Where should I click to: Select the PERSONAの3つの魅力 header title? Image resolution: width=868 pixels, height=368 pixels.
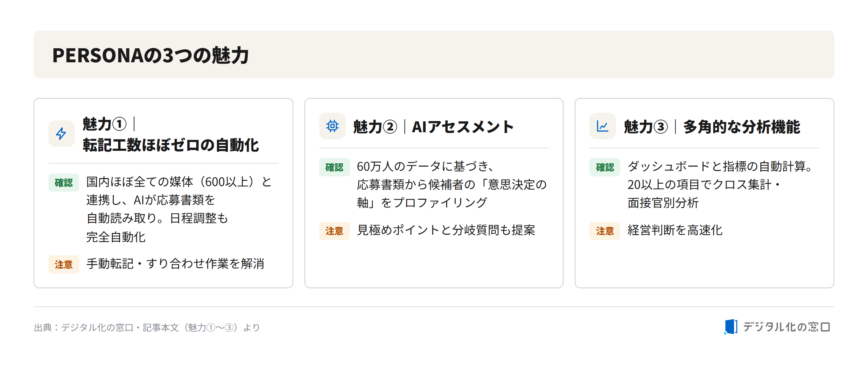point(150,55)
